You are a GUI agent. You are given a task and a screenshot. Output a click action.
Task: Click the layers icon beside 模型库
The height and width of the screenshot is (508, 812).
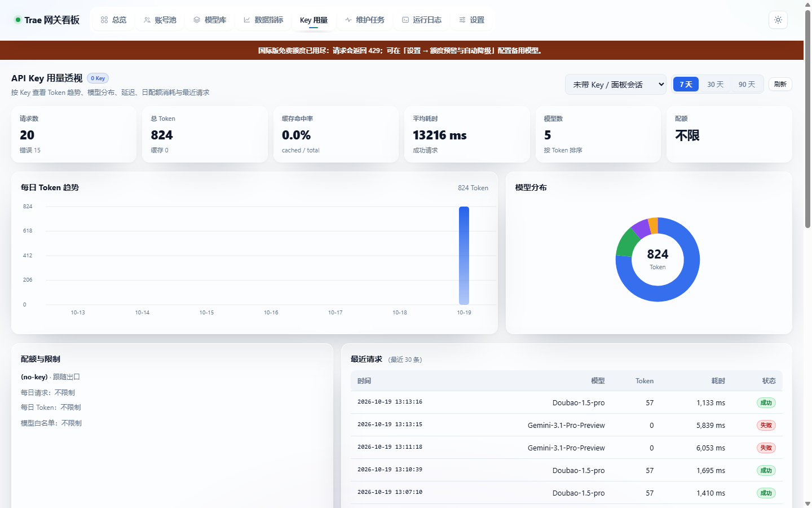coord(197,20)
